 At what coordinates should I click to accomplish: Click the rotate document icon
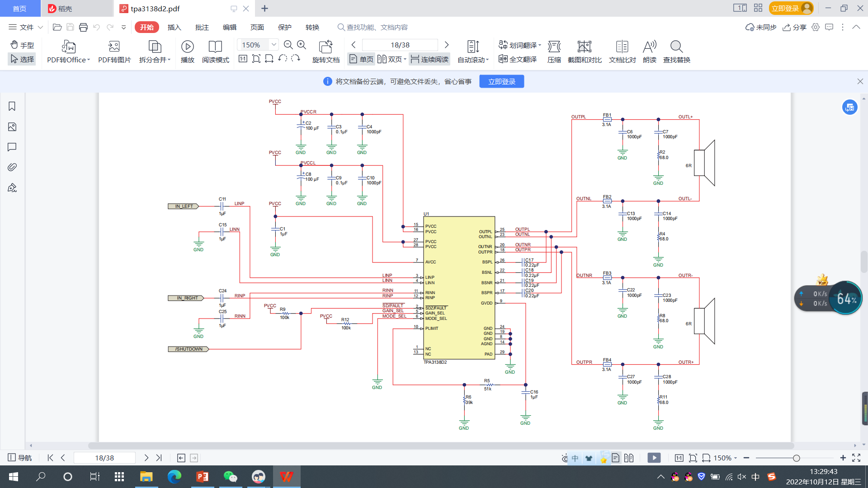(325, 52)
